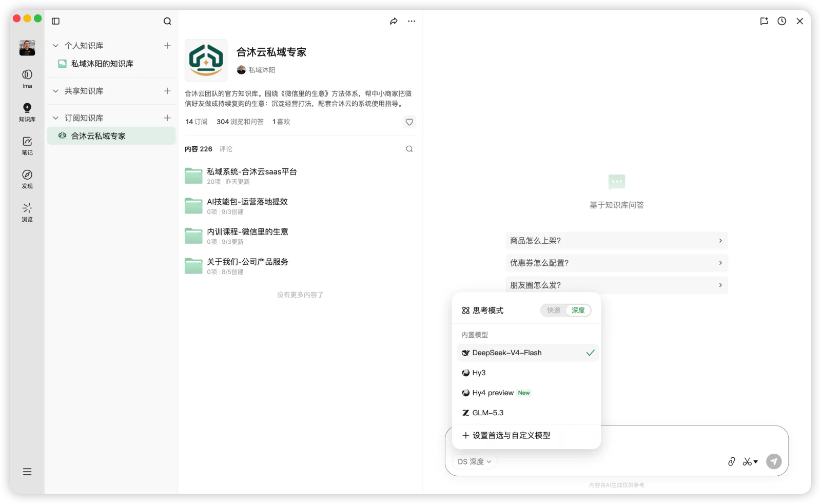Open folder 私域系统-合沐云saas平台
The width and height of the screenshot is (821, 504).
[300, 176]
